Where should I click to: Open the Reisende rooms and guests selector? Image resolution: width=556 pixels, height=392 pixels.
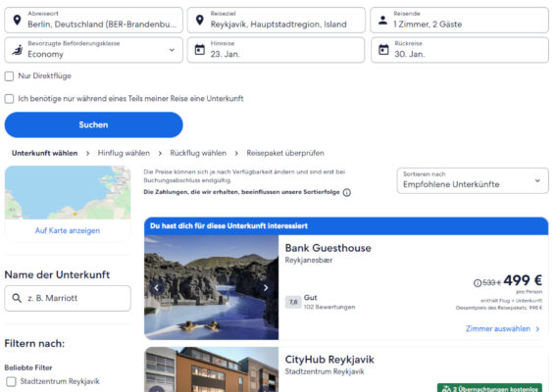click(x=460, y=21)
